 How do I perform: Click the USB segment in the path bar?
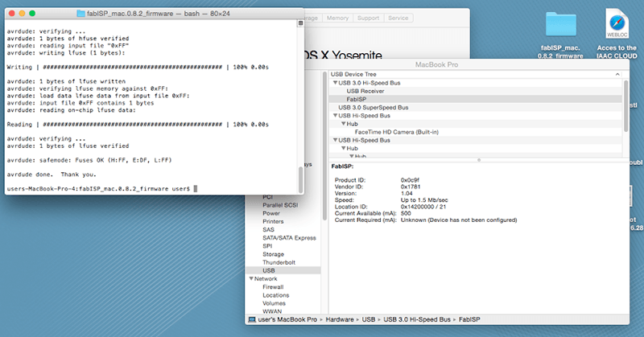click(369, 319)
